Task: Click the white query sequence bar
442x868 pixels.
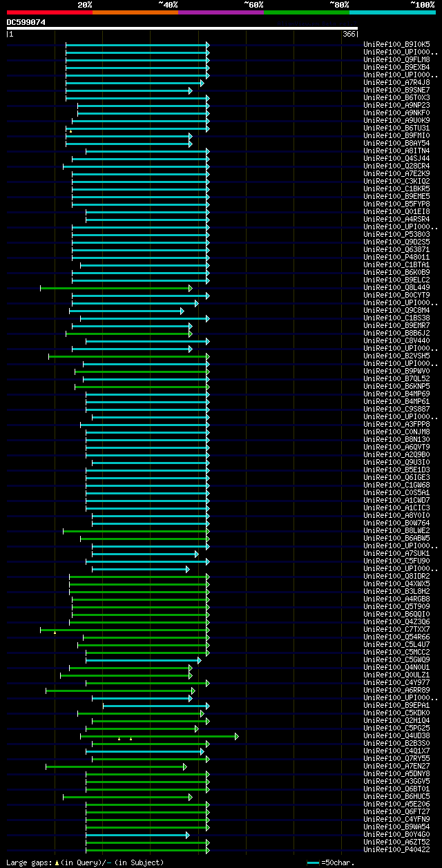Action: [182, 28]
